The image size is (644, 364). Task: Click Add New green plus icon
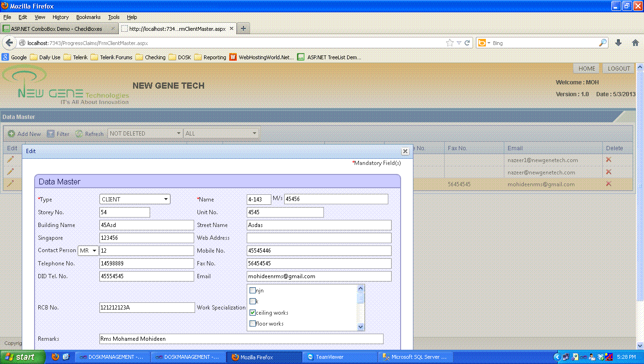(x=11, y=134)
